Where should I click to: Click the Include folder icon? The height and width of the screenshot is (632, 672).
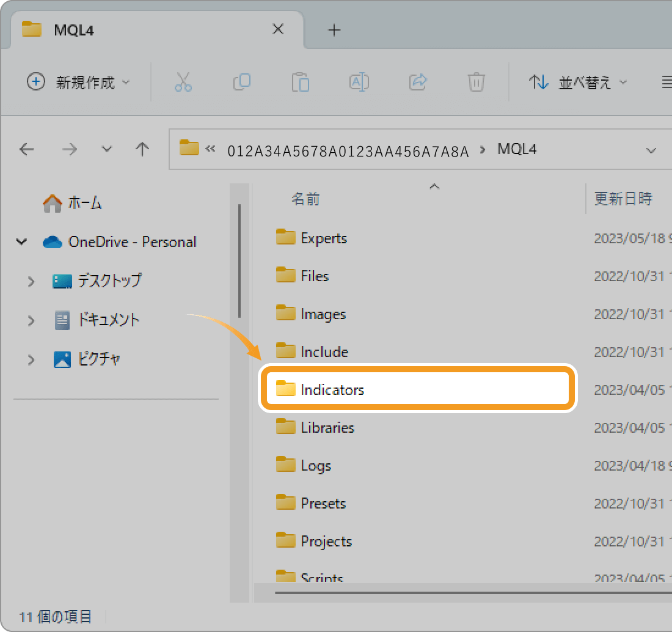coord(285,350)
